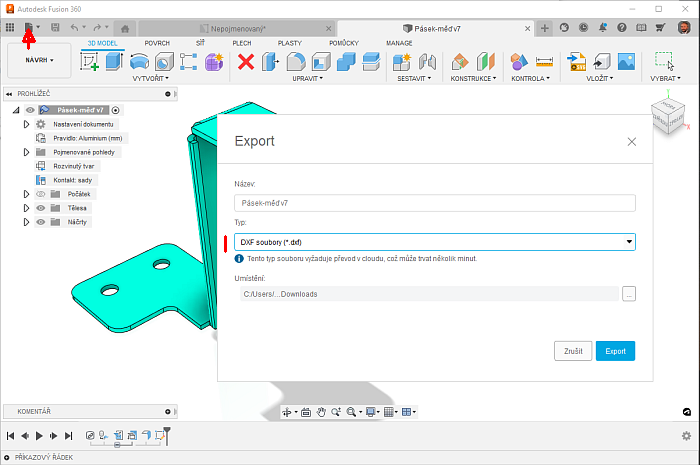Open the NÁVRH workspace dropdown
The image size is (700, 465).
click(33, 60)
